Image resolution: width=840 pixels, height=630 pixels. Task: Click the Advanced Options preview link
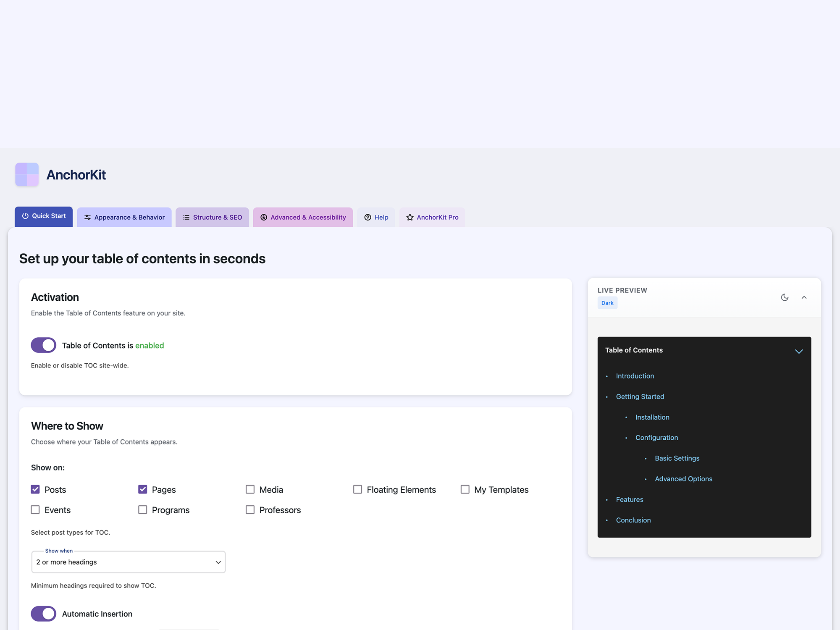pyautogui.click(x=683, y=479)
